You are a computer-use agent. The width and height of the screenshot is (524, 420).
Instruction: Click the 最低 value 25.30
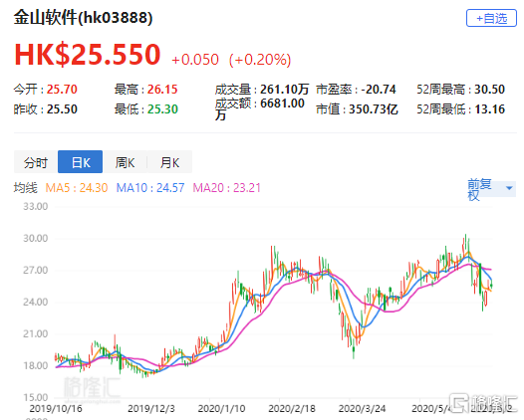point(162,109)
